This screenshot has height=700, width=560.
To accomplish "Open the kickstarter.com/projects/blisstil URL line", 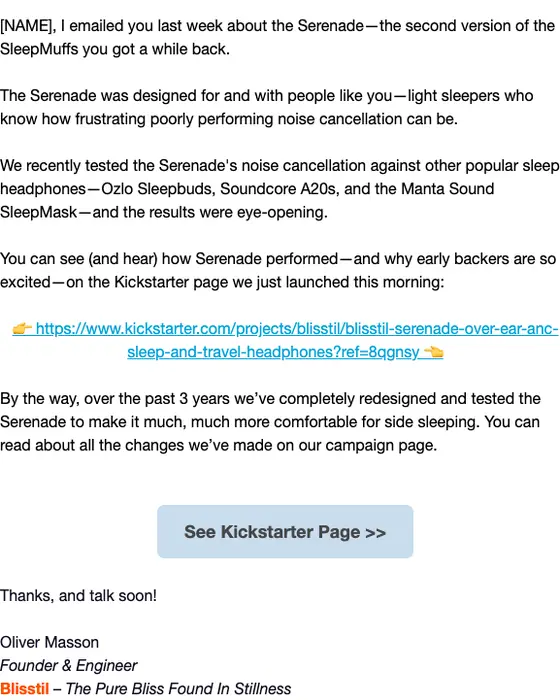I will [x=297, y=329].
